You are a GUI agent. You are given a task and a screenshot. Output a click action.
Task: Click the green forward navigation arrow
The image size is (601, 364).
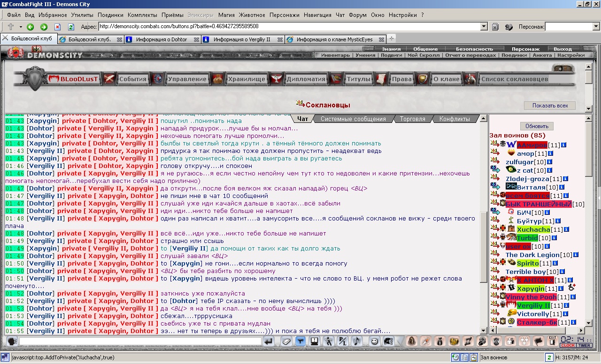click(x=44, y=27)
